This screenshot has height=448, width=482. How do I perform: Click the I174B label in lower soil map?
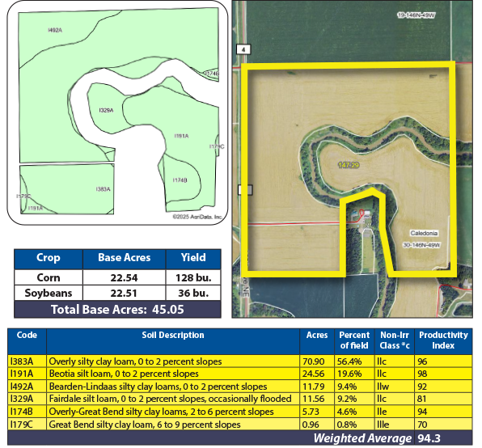[180, 180]
